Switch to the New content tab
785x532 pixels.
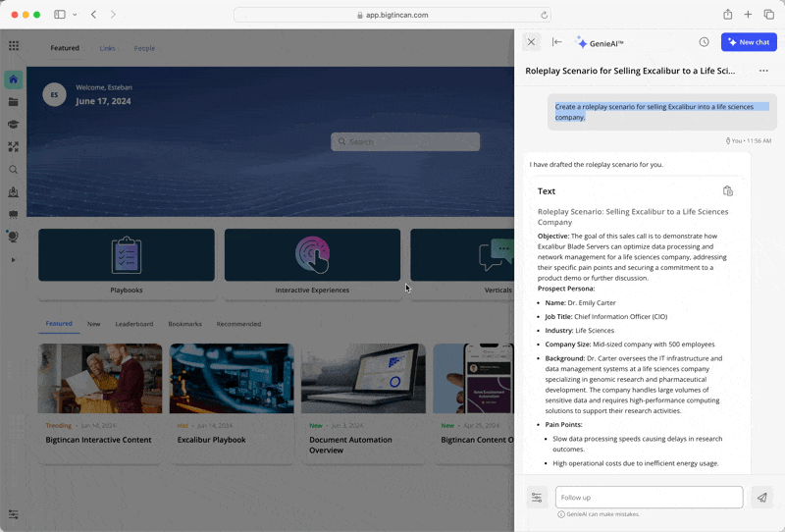pyautogui.click(x=93, y=324)
